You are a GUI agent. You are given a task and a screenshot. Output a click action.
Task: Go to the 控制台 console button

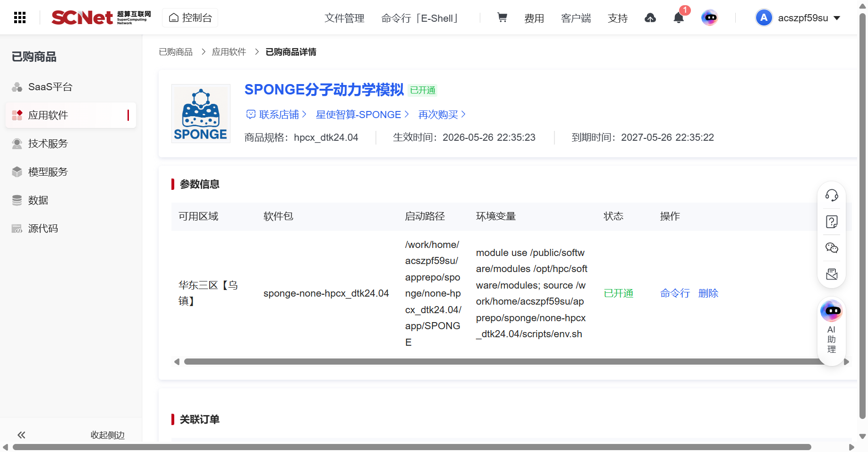point(190,18)
